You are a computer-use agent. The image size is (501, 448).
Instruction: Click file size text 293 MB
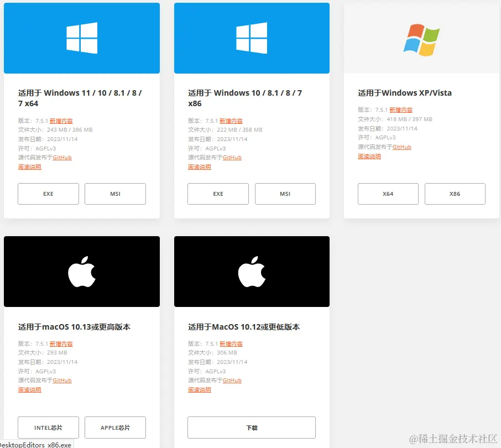click(57, 353)
